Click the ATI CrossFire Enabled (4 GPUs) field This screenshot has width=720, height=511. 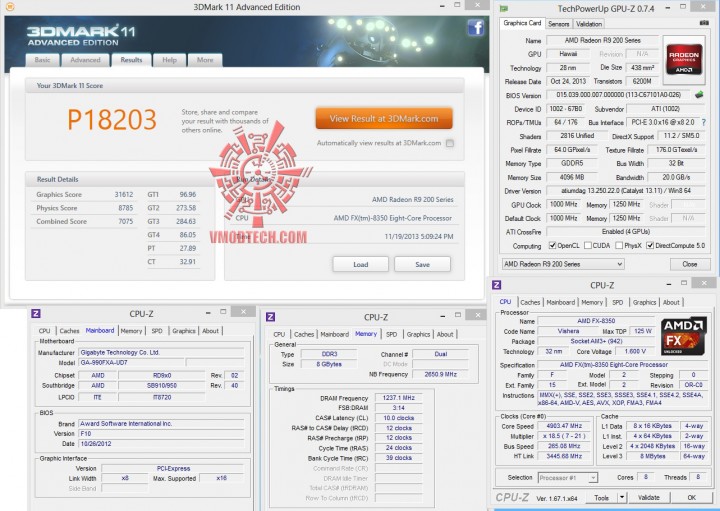pos(625,232)
